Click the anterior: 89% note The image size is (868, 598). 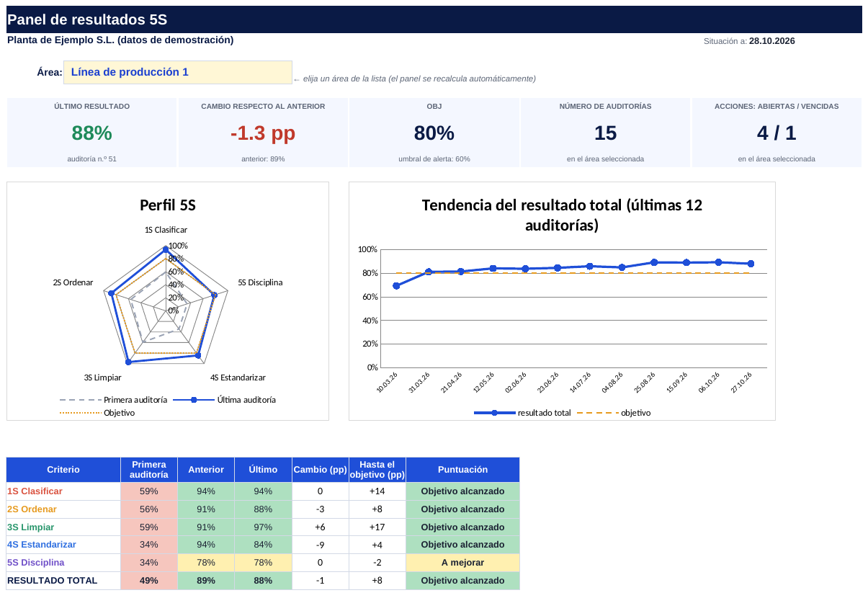263,159
